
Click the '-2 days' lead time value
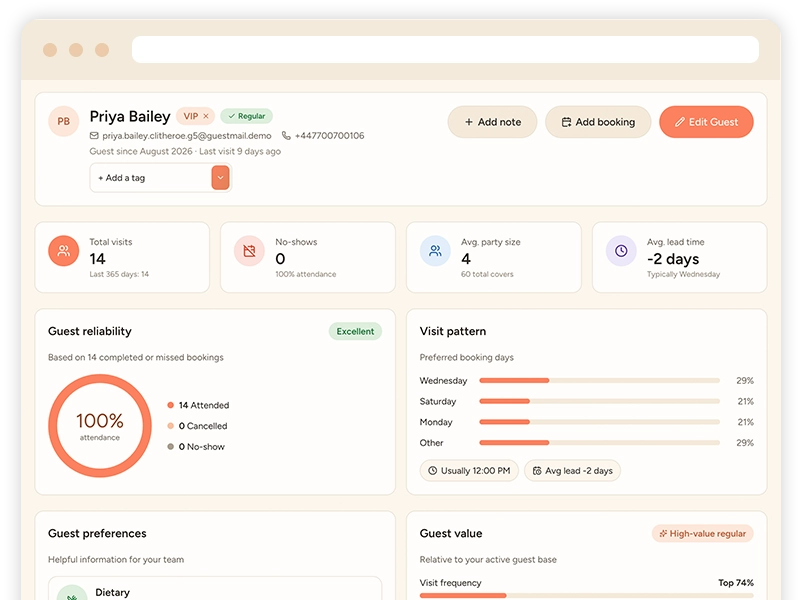click(673, 259)
